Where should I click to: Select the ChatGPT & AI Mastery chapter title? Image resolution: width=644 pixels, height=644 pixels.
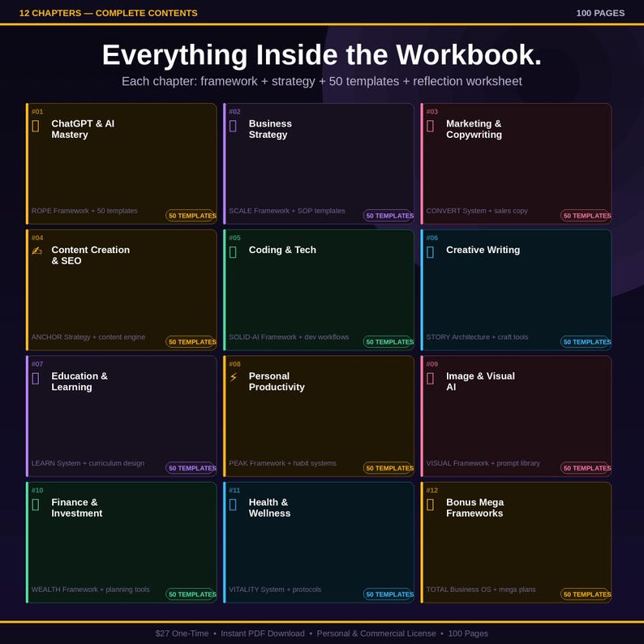[83, 129]
